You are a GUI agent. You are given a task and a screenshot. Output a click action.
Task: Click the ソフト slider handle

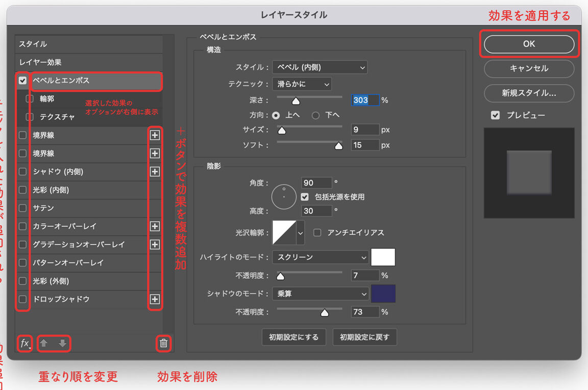click(338, 145)
